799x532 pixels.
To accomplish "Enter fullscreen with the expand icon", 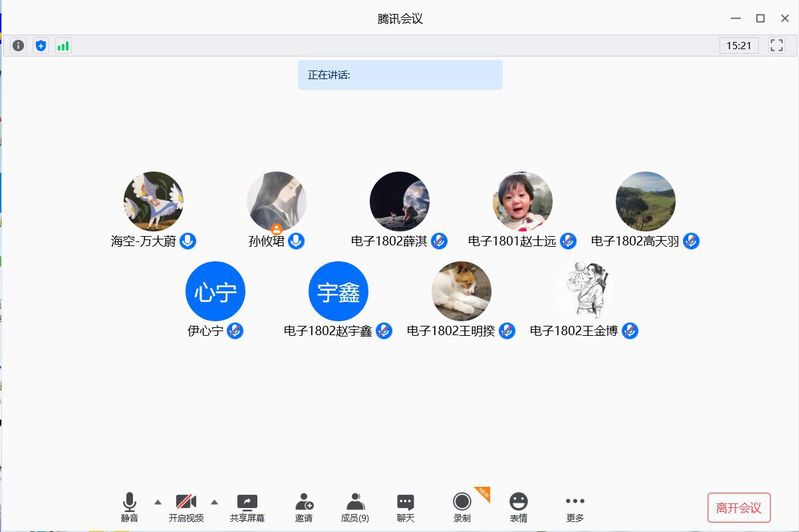I will pyautogui.click(x=777, y=45).
